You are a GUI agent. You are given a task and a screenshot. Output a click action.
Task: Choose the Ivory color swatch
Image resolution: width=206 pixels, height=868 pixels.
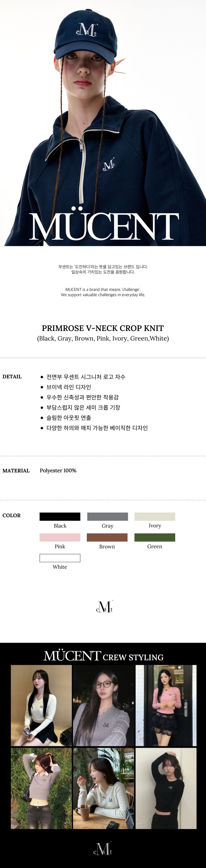click(x=155, y=516)
